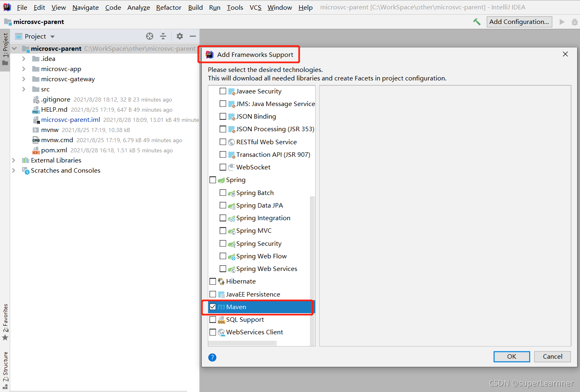Click the Scratches and Consoles icon
This screenshot has height=392, width=580.
(x=26, y=171)
